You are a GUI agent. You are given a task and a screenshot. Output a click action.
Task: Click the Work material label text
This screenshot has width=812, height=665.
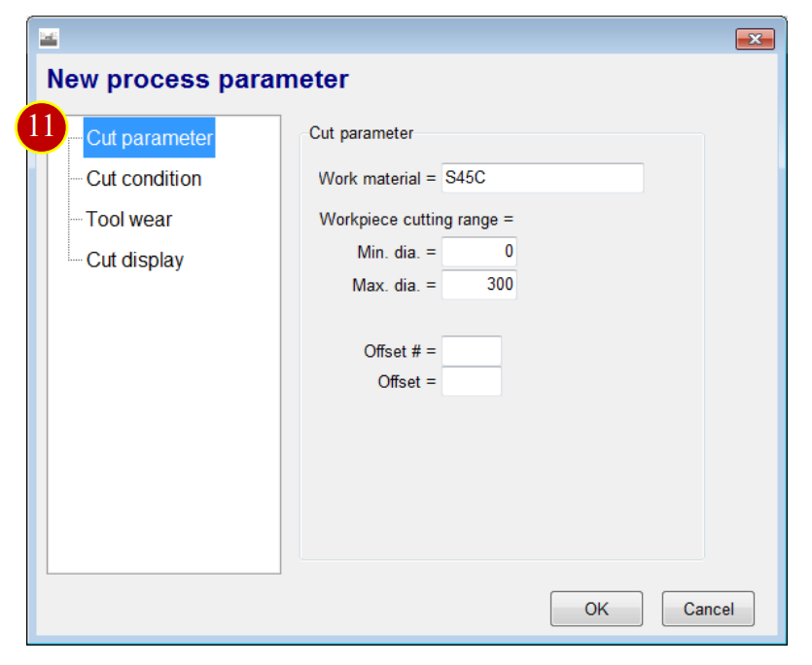[370, 179]
